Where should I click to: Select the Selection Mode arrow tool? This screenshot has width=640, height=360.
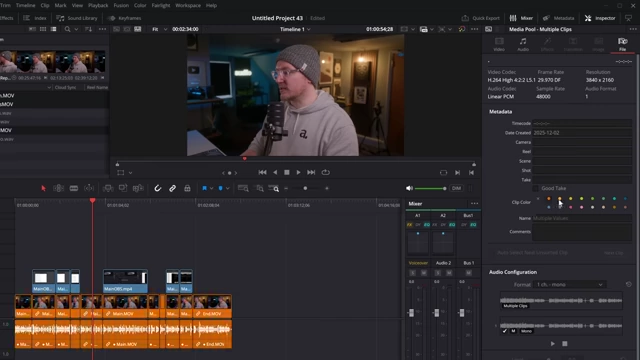point(43,188)
